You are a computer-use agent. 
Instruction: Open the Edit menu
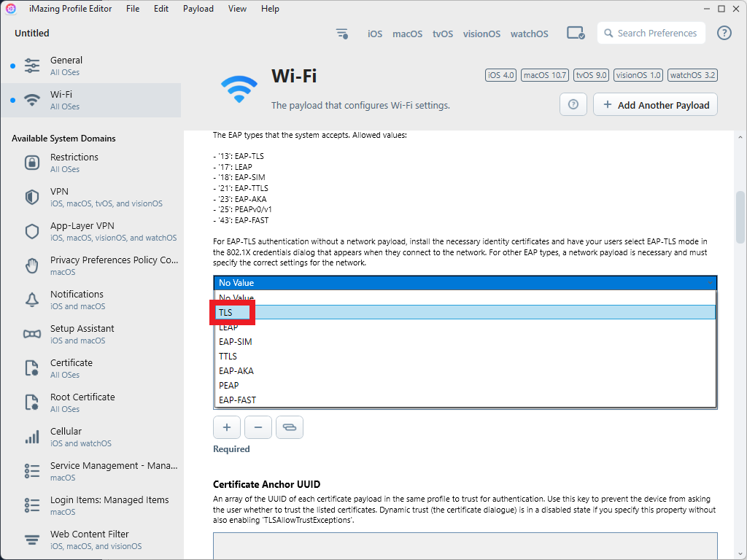(x=161, y=9)
